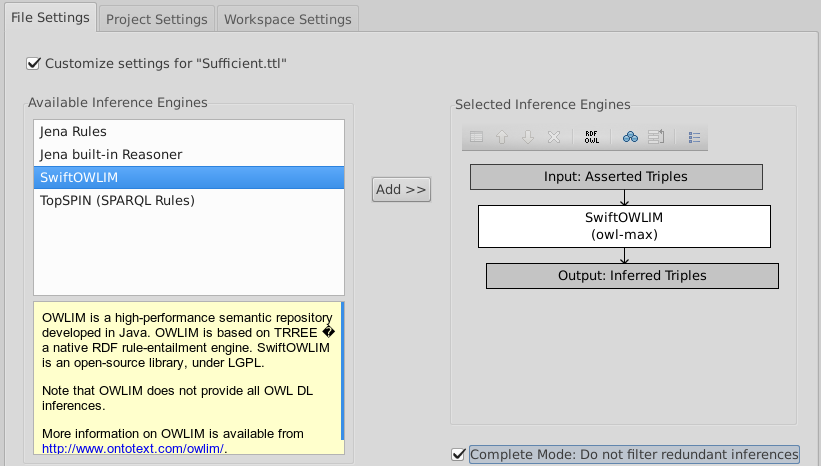Select TopSPIN (SPARQL Rules) engine
Image resolution: width=821 pixels, height=466 pixels.
tap(117, 200)
